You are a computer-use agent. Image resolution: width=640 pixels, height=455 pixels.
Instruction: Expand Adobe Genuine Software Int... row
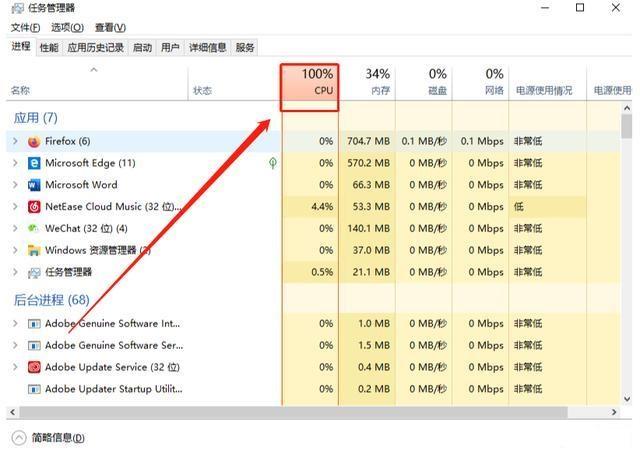click(x=16, y=324)
